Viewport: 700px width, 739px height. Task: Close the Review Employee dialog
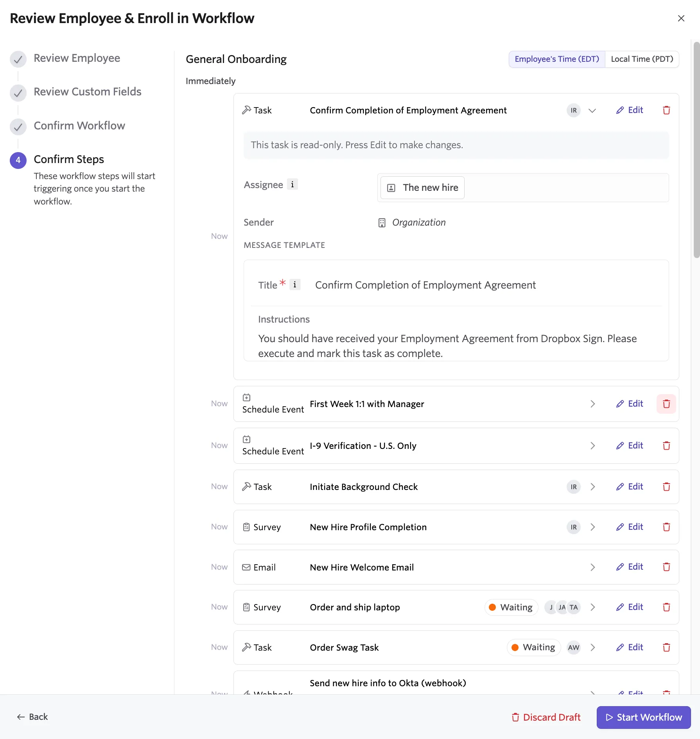pyautogui.click(x=681, y=18)
